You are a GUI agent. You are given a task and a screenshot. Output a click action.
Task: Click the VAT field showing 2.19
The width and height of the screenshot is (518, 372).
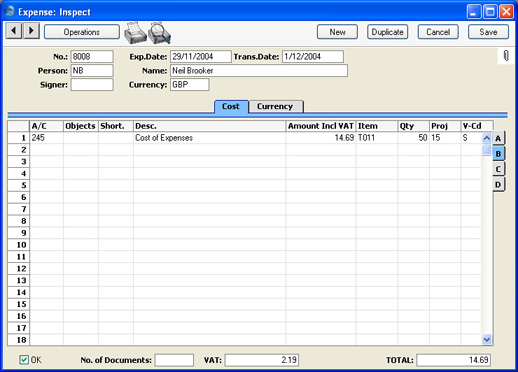point(262,360)
